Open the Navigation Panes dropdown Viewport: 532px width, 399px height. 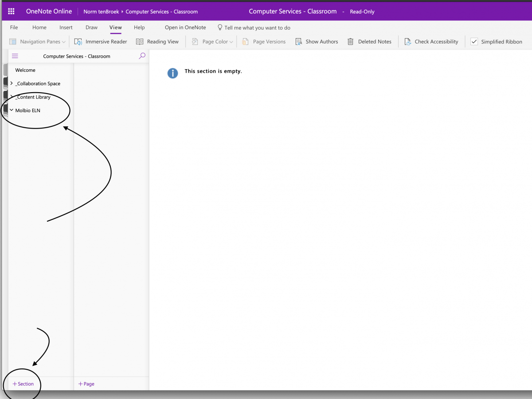pyautogui.click(x=37, y=42)
